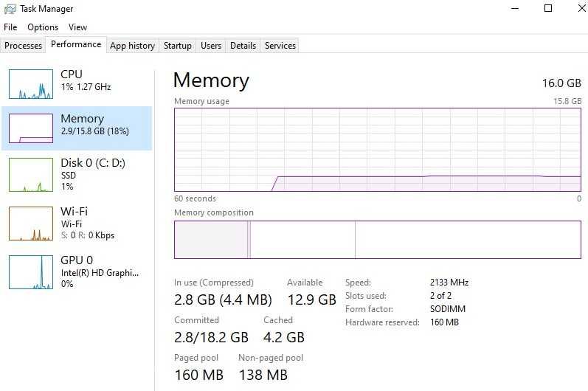Open the Disk 0 (C: D:) graph
Image resolution: width=588 pixels, height=391 pixels.
pyautogui.click(x=31, y=175)
